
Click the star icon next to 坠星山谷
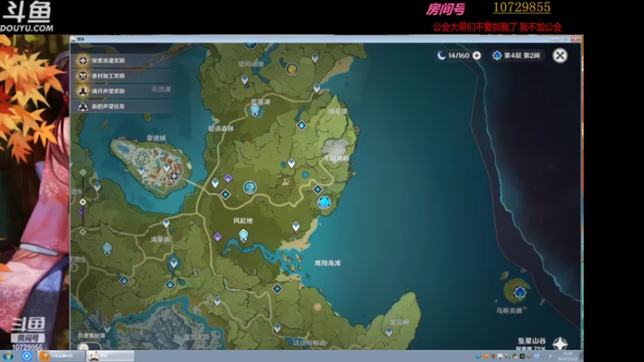[x=559, y=343]
